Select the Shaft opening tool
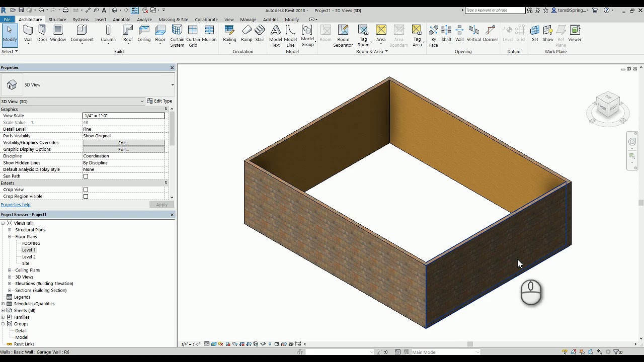 click(x=446, y=34)
